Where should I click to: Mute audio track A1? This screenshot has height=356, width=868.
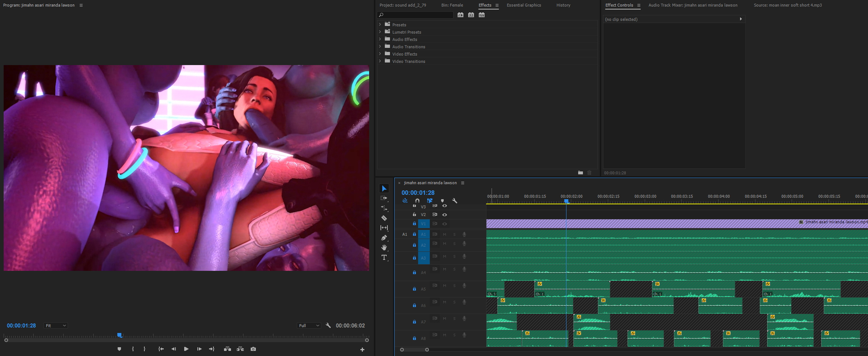[444, 234]
